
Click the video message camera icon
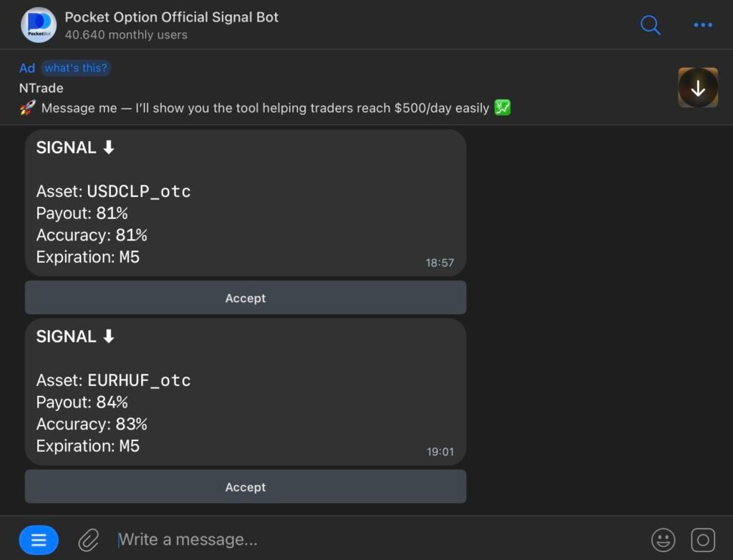(x=703, y=539)
